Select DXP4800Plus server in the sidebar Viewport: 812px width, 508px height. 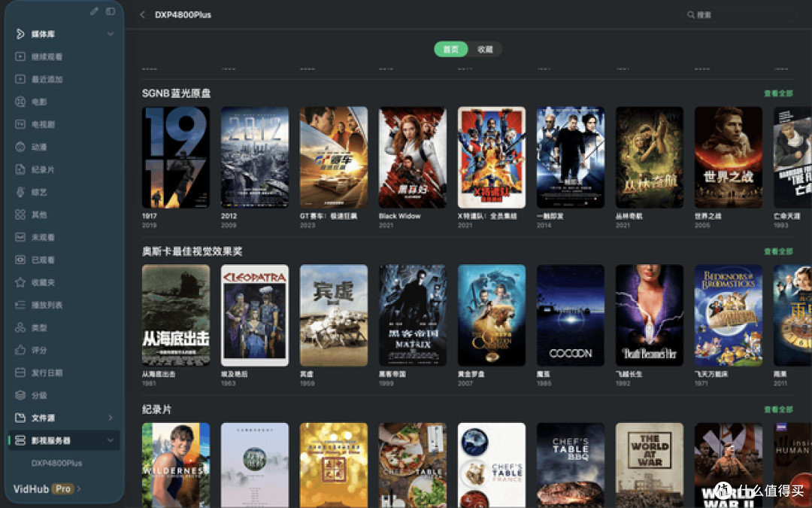[x=56, y=463]
